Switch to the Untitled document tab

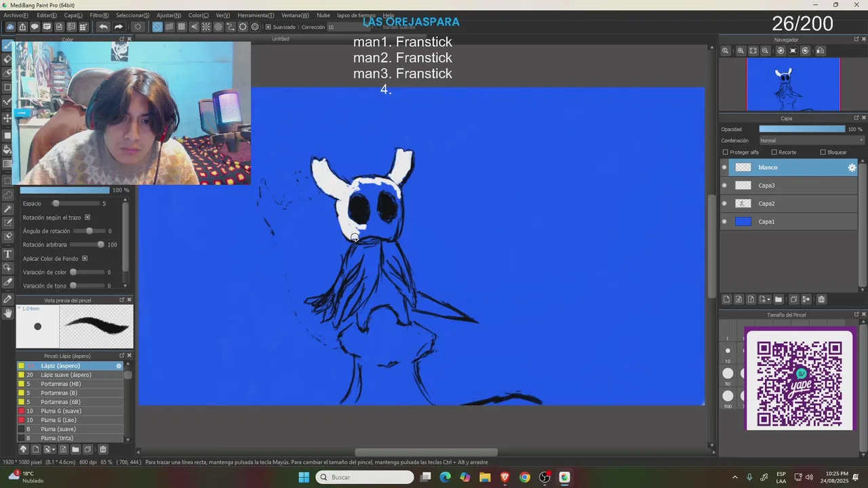click(x=281, y=39)
